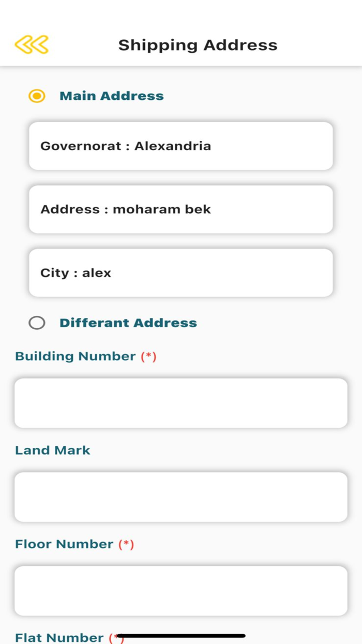
Task: Select the Differant Address option
Action: point(128,323)
